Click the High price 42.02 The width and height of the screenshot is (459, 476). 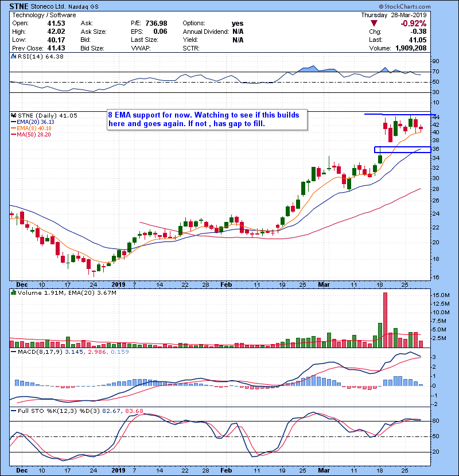point(56,32)
